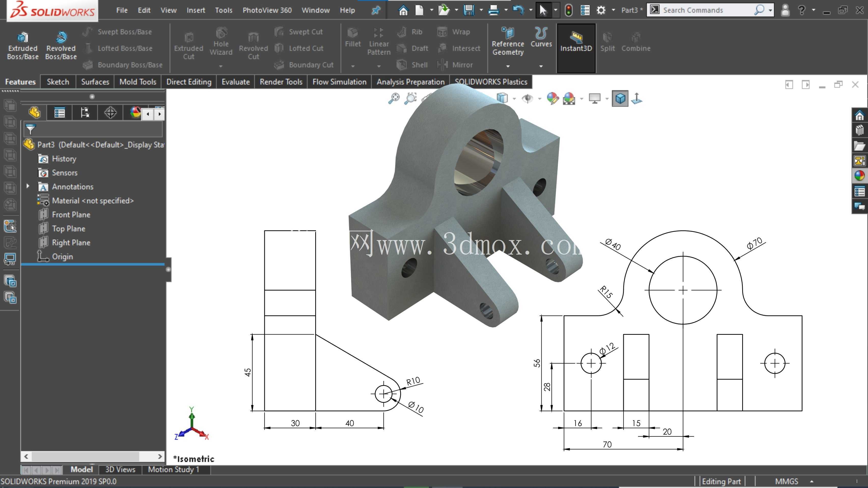Toggle the shaded cube view button
The height and width of the screenshot is (488, 868).
[x=620, y=98]
